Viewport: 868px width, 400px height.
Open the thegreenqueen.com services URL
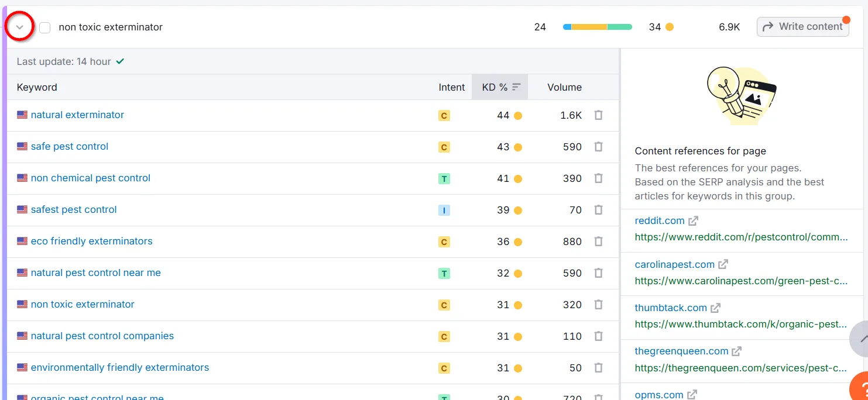pos(742,368)
